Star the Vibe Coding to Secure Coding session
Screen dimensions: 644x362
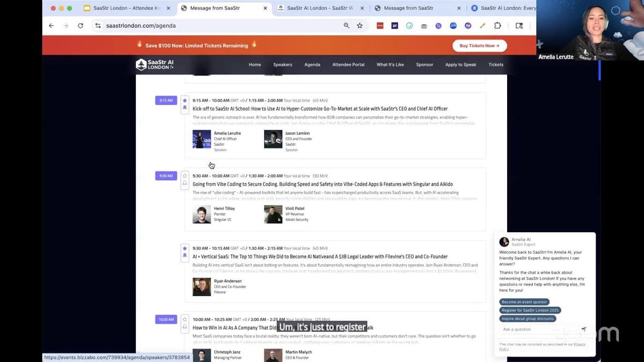[x=185, y=175]
